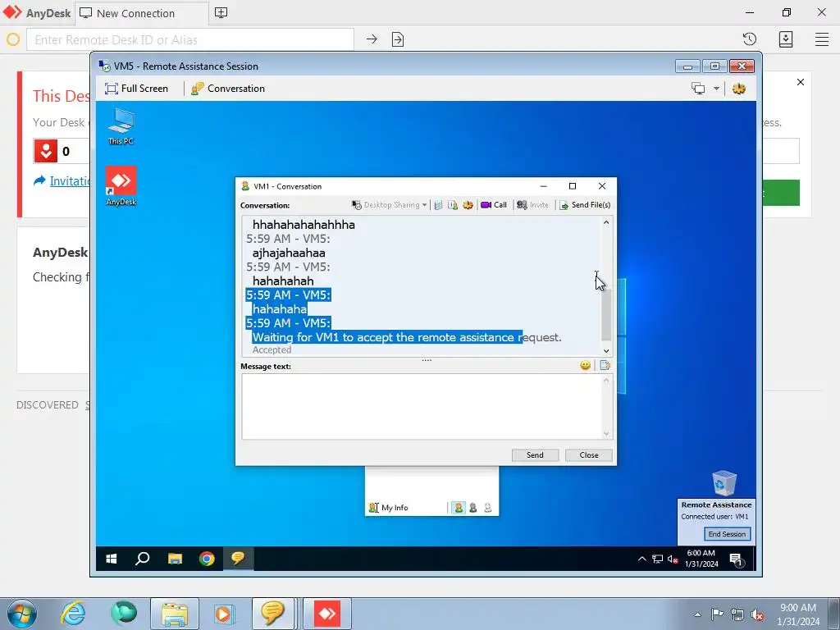Click the orange group icon in conversation toolbar
Viewport: 840px width, 630px height.
point(468,204)
